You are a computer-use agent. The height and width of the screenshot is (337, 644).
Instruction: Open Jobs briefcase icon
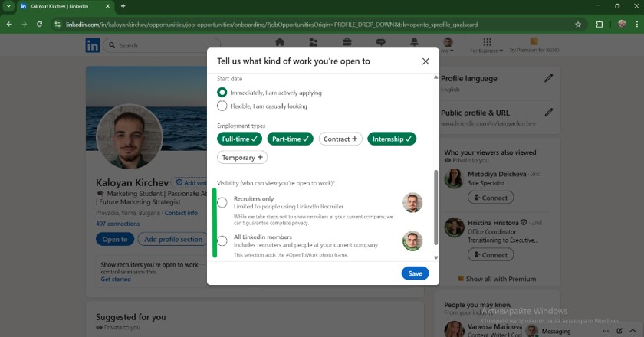347,42
